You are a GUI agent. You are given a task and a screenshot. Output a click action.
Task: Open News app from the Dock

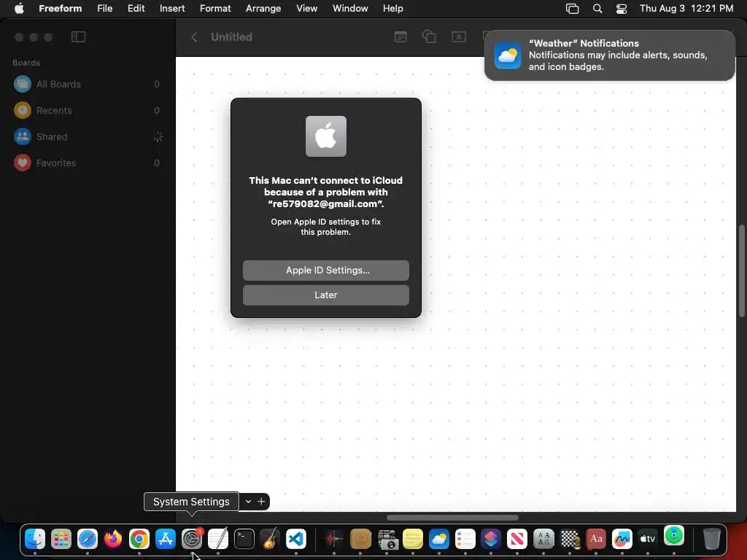(517, 539)
